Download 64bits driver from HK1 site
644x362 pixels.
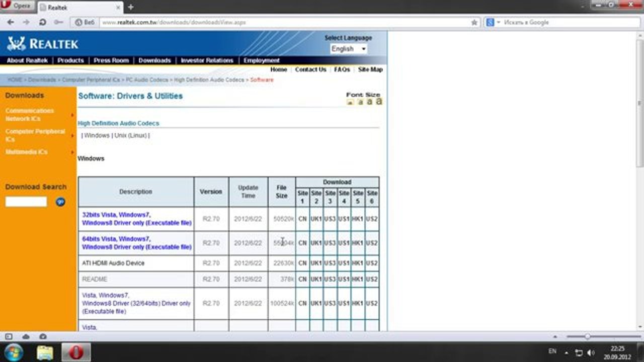(358, 243)
